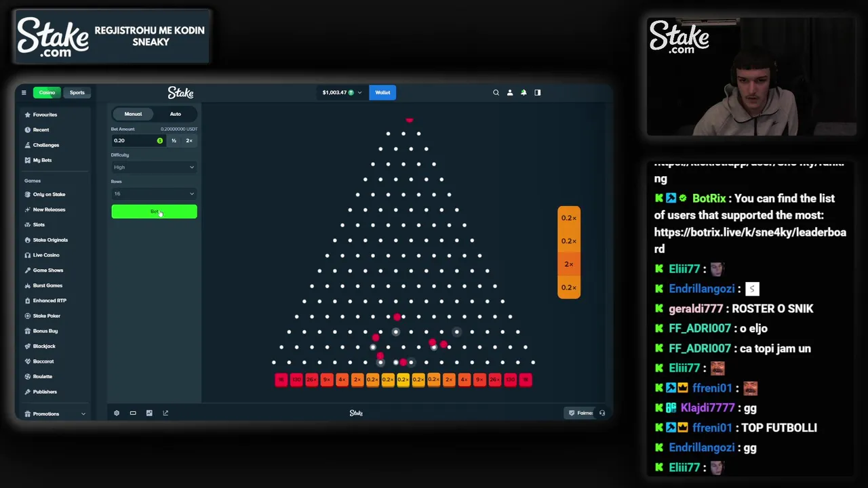Click the Stake Poker chip icon
The image size is (868, 488).
coord(27,316)
